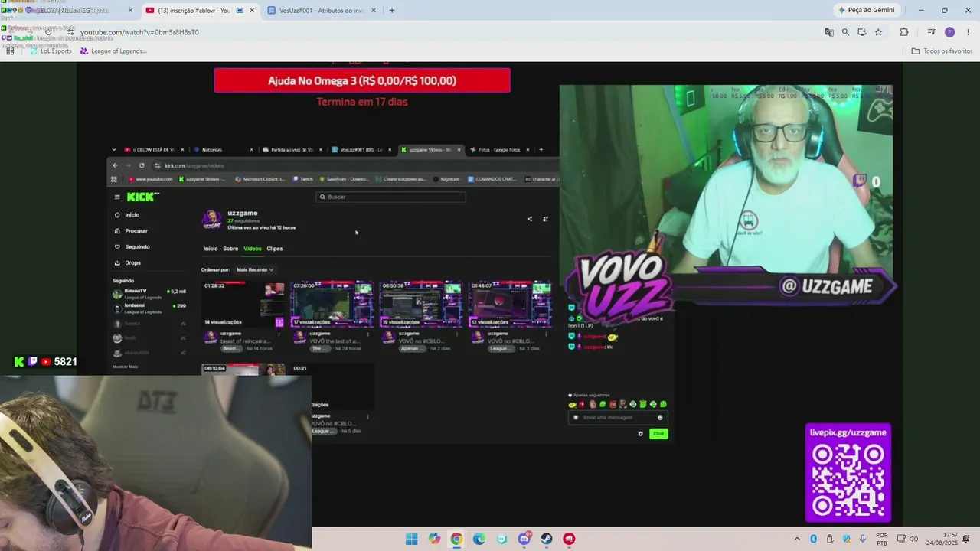The height and width of the screenshot is (551, 980).
Task: Close the uzzgame Videos tab in streamed browser
Action: pos(459,150)
